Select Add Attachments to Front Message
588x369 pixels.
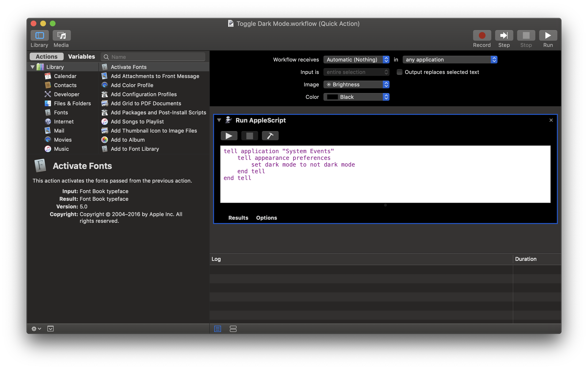click(x=154, y=76)
